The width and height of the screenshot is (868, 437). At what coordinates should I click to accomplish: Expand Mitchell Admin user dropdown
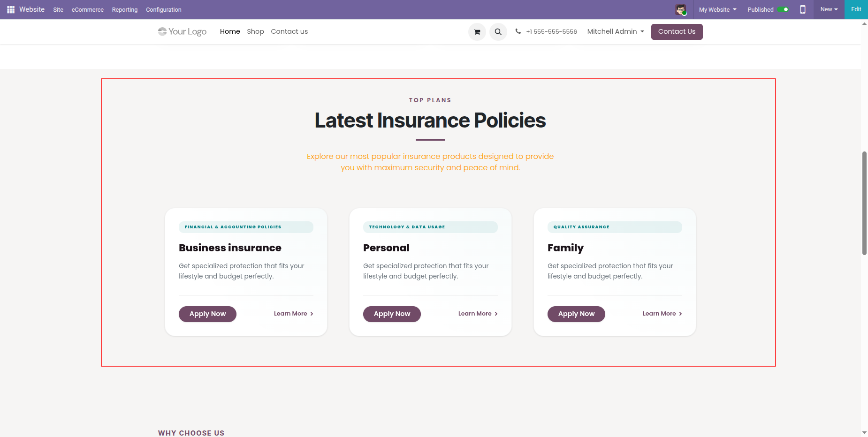616,31
